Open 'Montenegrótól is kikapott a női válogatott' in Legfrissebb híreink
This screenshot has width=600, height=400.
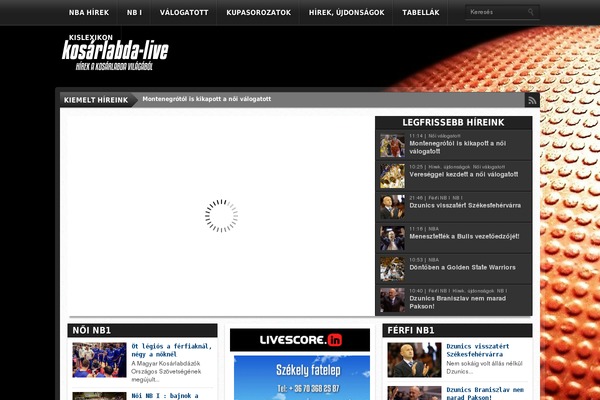click(x=458, y=147)
